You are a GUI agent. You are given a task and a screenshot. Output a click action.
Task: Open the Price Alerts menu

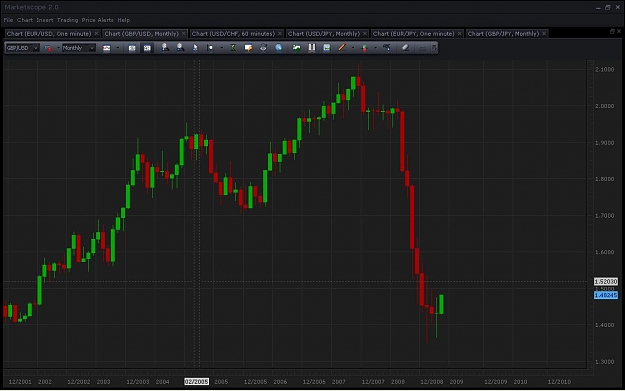tap(98, 20)
